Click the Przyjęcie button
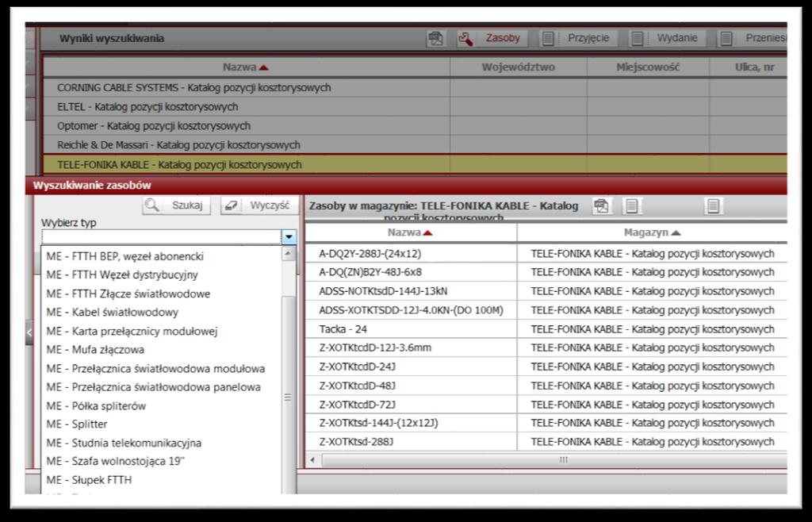812x522 pixels. 578,38
